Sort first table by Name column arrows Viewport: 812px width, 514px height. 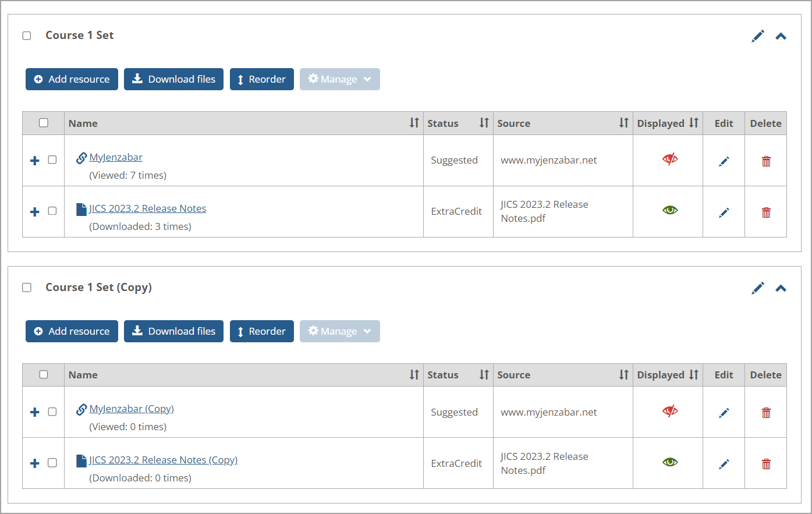tap(414, 123)
